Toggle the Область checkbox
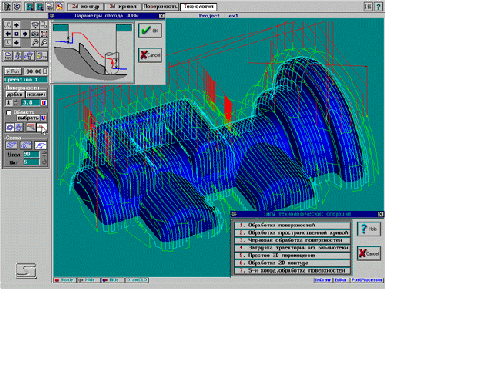 coord(9,113)
